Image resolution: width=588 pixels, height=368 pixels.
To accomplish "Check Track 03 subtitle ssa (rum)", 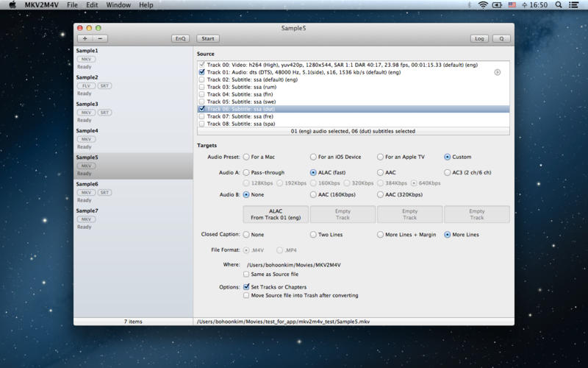I will 201,87.
